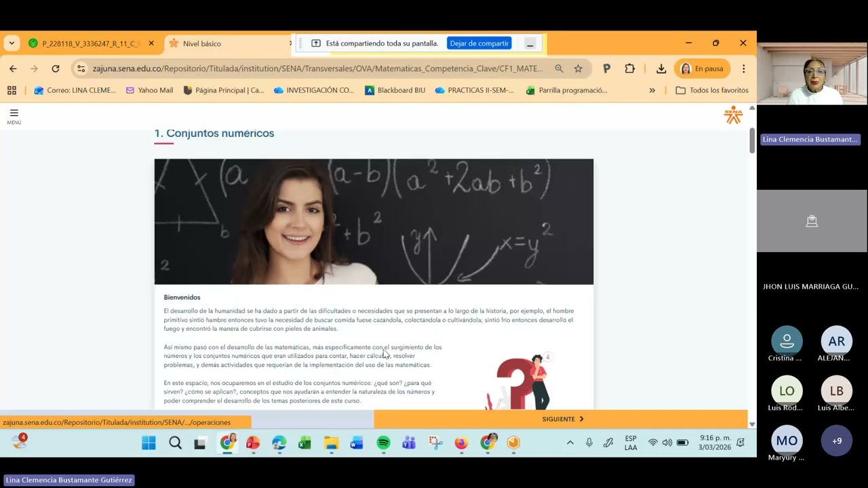Open Parrilla programació... bookmark
This screenshot has width=868, height=488.
point(566,90)
